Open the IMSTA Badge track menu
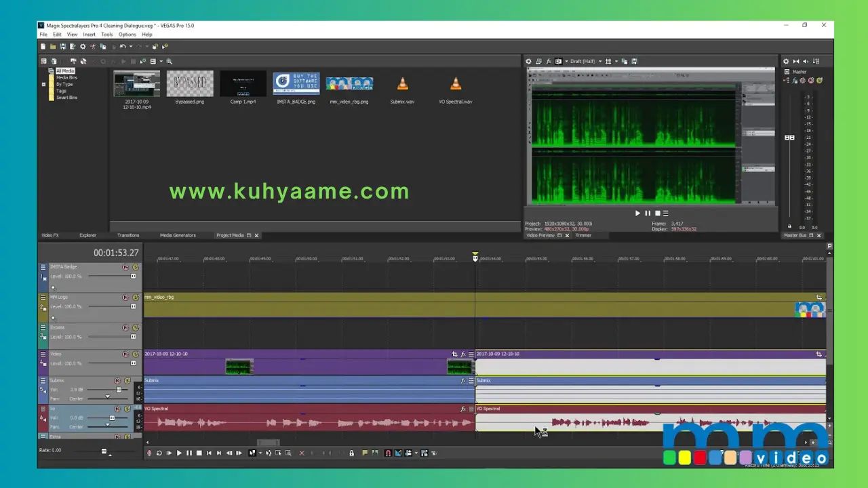Image resolution: width=868 pixels, height=488 pixels. pyautogui.click(x=43, y=267)
